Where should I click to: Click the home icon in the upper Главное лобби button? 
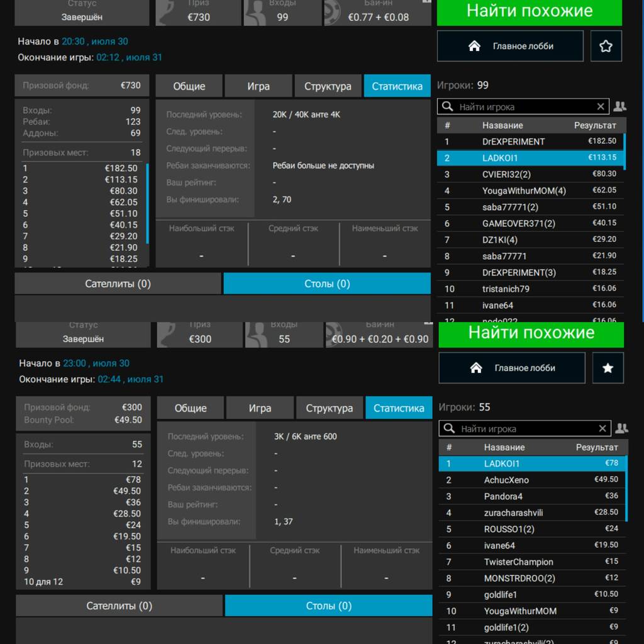click(474, 46)
